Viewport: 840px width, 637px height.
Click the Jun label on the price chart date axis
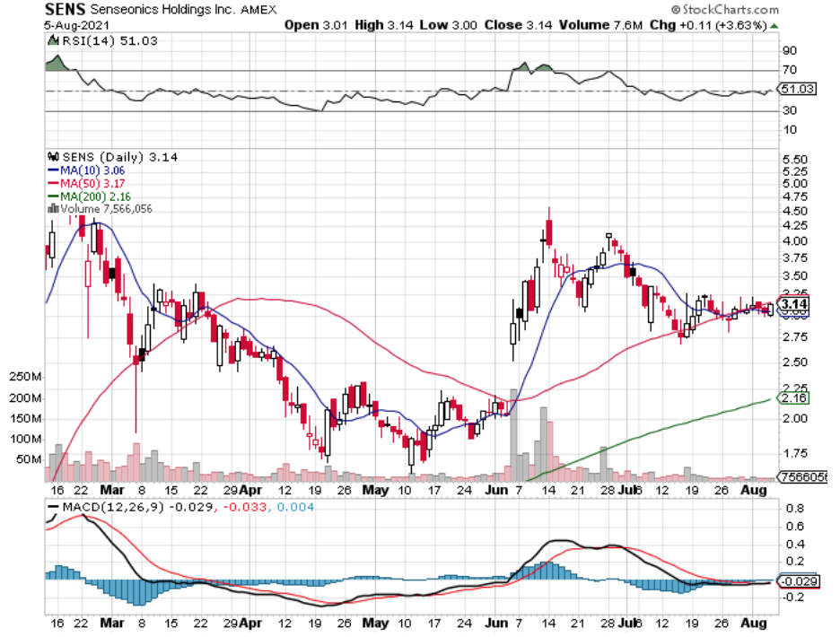point(496,490)
